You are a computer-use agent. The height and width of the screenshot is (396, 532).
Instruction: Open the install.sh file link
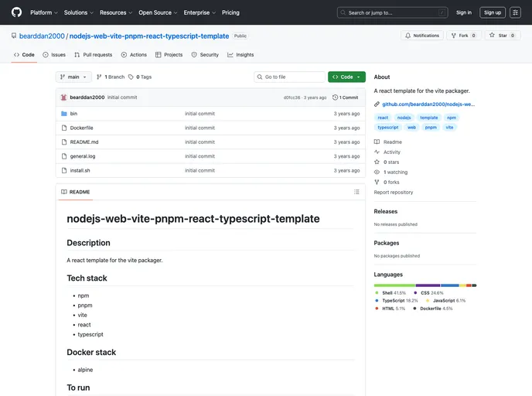(x=80, y=170)
